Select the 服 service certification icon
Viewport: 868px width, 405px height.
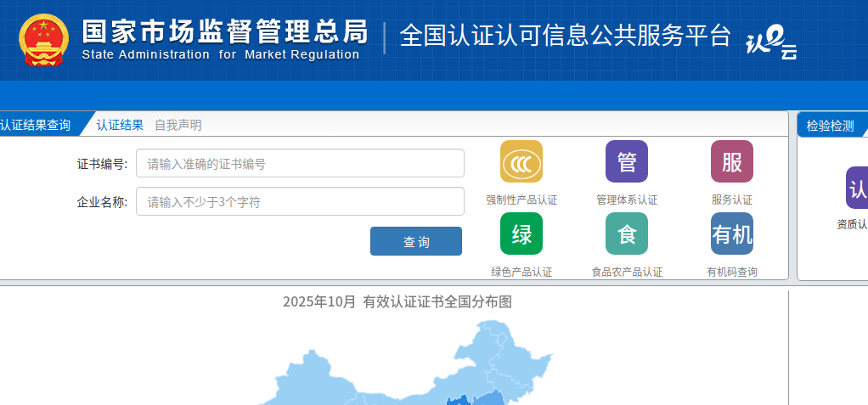pyautogui.click(x=731, y=162)
